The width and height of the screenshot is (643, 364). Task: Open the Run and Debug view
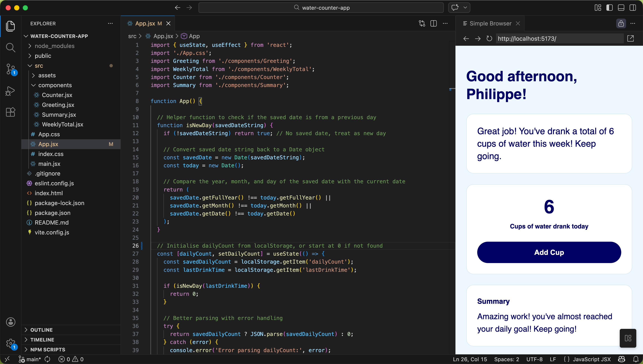pyautogui.click(x=10, y=91)
